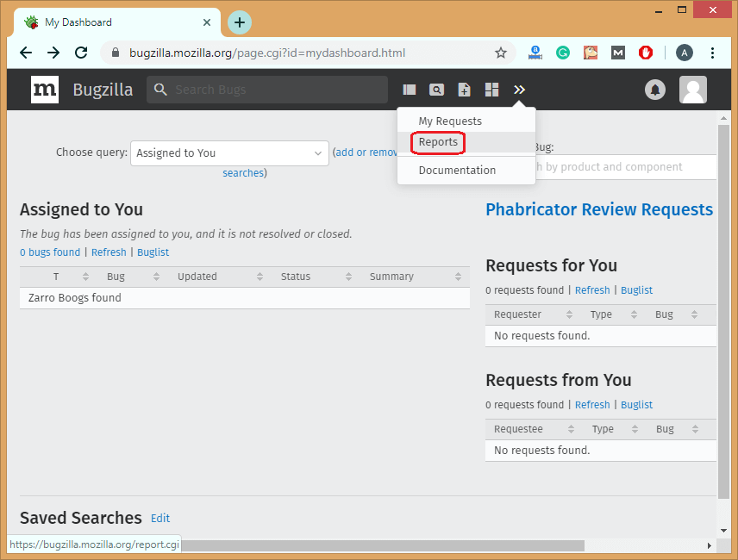Bookmark this page with star icon

501,53
